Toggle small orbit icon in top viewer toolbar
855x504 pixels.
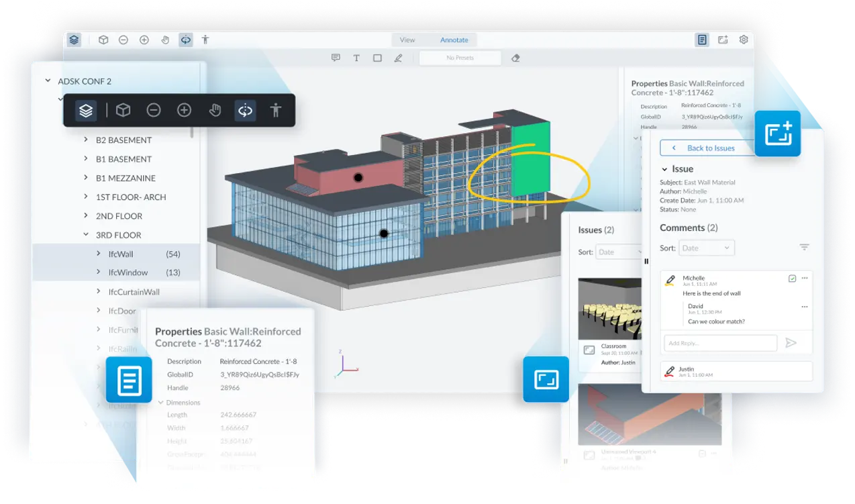point(185,40)
